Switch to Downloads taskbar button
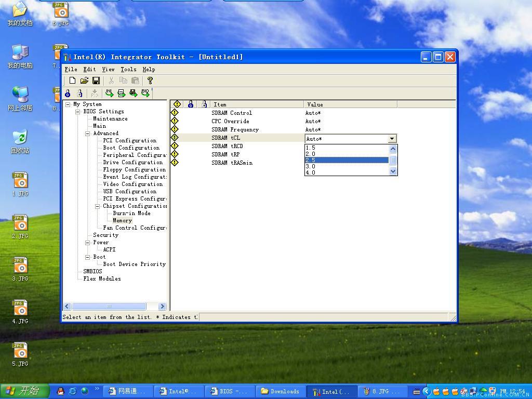The image size is (532, 399). click(280, 392)
